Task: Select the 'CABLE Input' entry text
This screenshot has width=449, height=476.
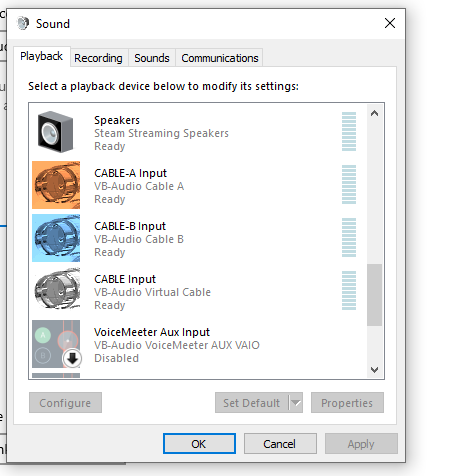Action: click(125, 279)
